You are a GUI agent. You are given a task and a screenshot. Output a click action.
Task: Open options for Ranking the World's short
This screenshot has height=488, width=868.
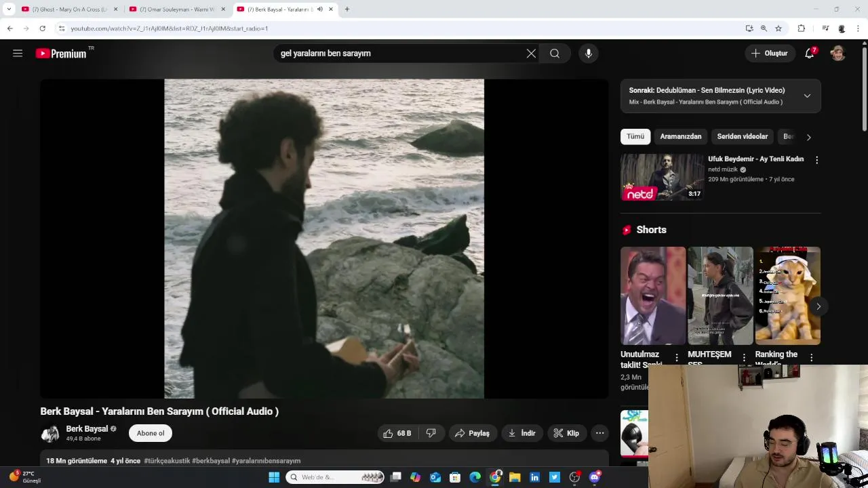(x=811, y=357)
